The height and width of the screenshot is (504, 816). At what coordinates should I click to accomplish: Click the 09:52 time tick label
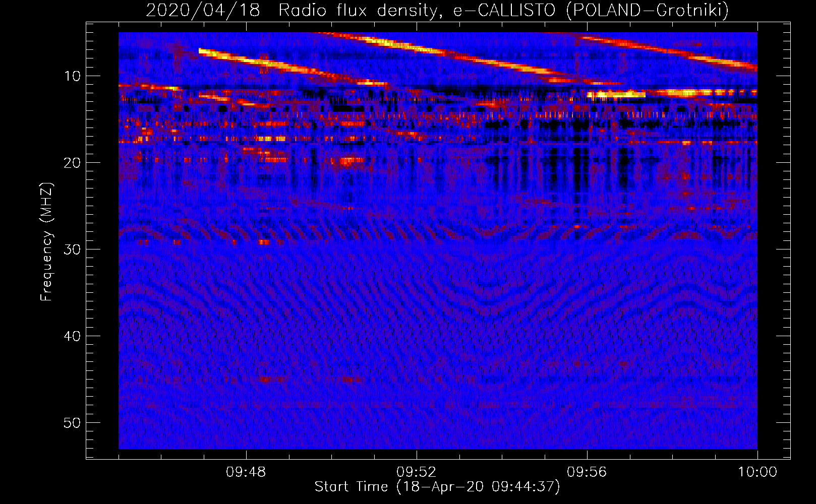point(417,472)
